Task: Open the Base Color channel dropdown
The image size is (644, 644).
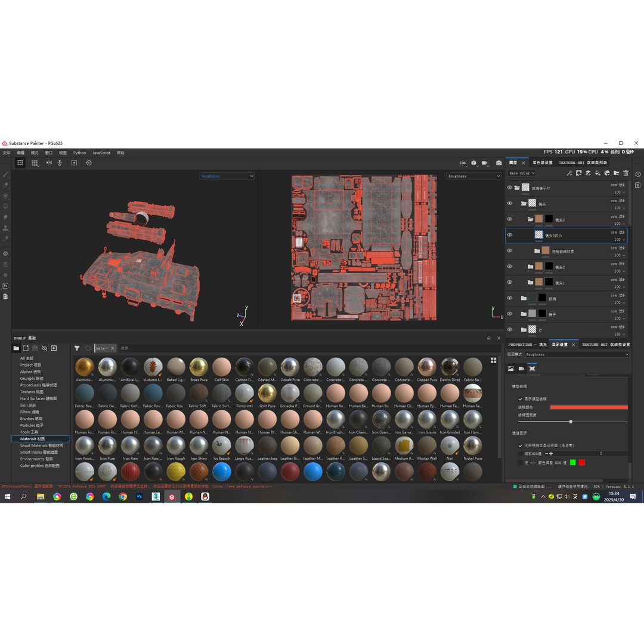Action: (522, 174)
